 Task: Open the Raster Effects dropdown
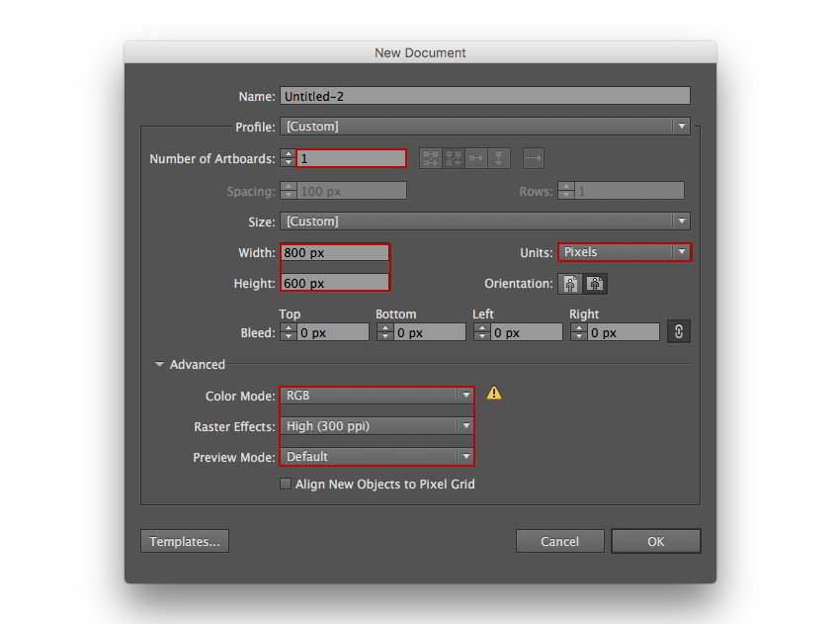376,425
